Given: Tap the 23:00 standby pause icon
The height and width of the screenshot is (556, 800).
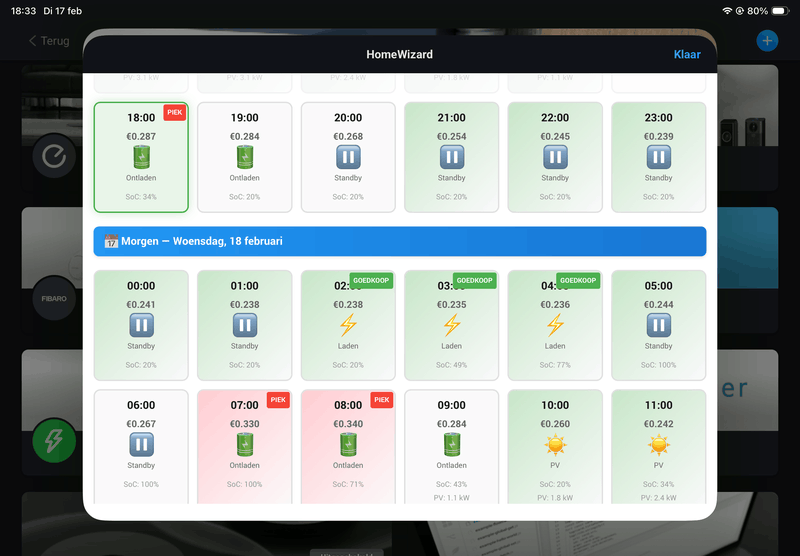Looking at the screenshot, I should [x=659, y=157].
